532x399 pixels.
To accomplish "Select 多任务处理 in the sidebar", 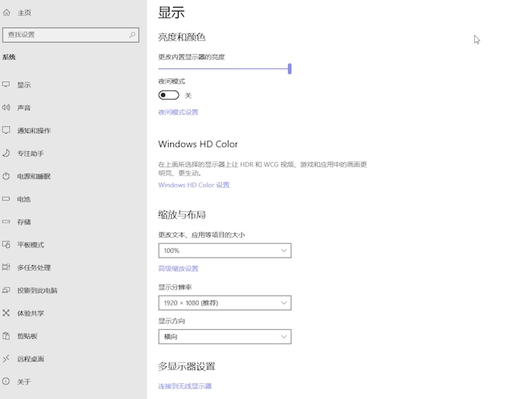I will 34,268.
